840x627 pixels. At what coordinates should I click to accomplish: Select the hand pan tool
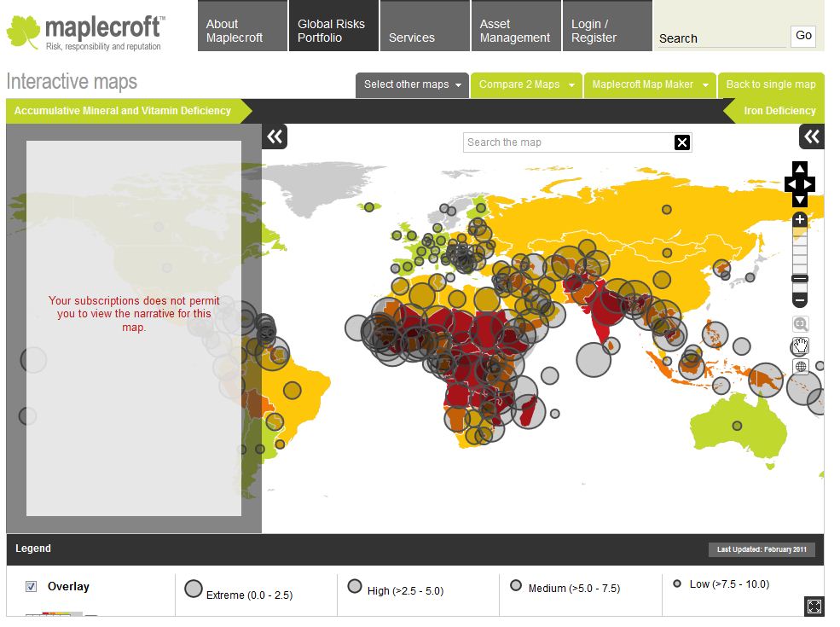[x=801, y=345]
